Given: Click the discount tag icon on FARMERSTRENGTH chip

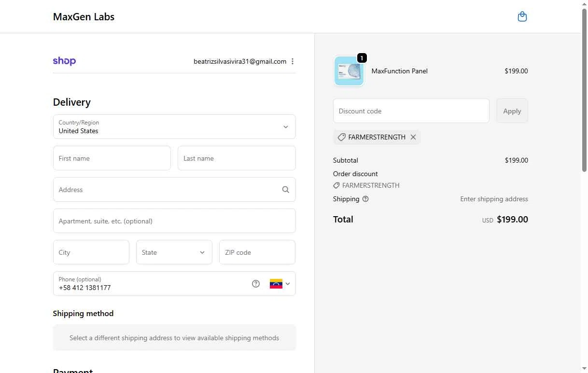Looking at the screenshot, I should tap(341, 137).
